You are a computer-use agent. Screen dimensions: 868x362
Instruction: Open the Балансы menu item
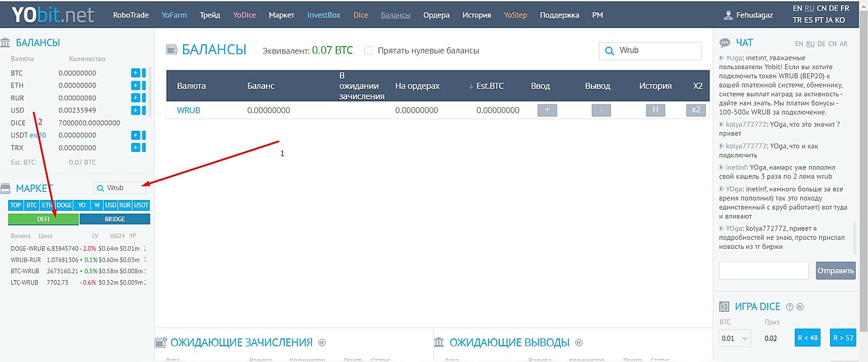pos(395,15)
